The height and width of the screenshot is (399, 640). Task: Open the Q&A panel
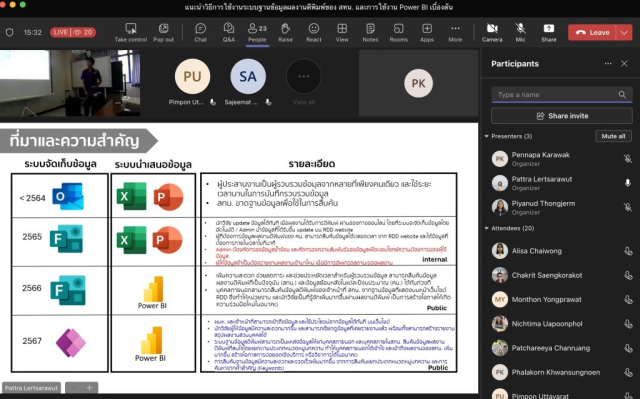click(x=229, y=33)
